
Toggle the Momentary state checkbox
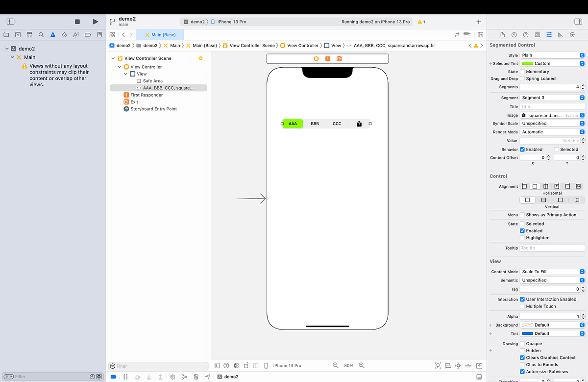pyautogui.click(x=521, y=71)
